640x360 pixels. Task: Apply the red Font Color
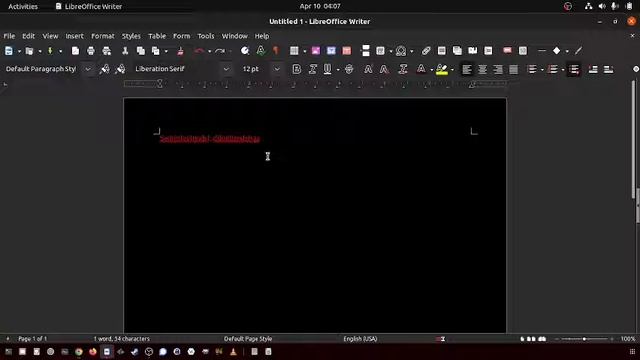pyautogui.click(x=421, y=69)
